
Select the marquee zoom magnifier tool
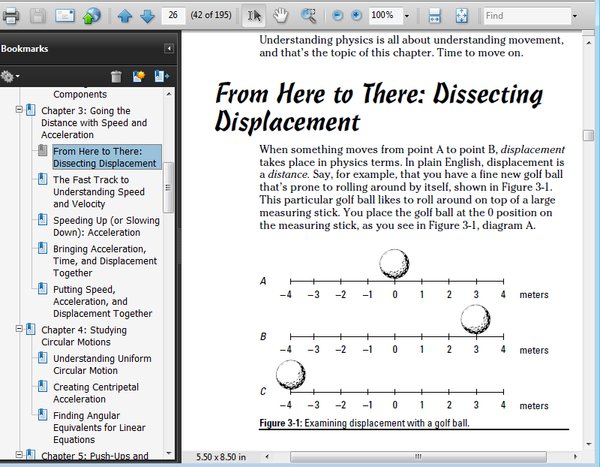pos(308,16)
